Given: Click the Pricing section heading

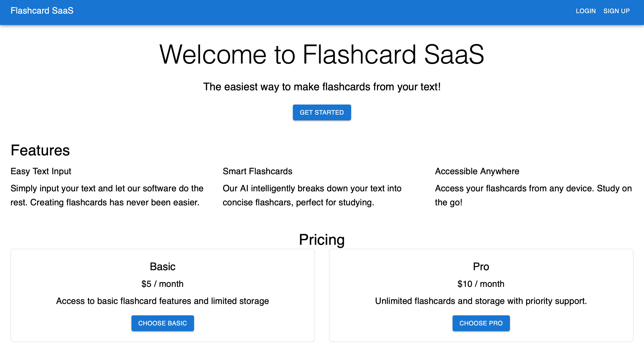Looking at the screenshot, I should pyautogui.click(x=322, y=240).
